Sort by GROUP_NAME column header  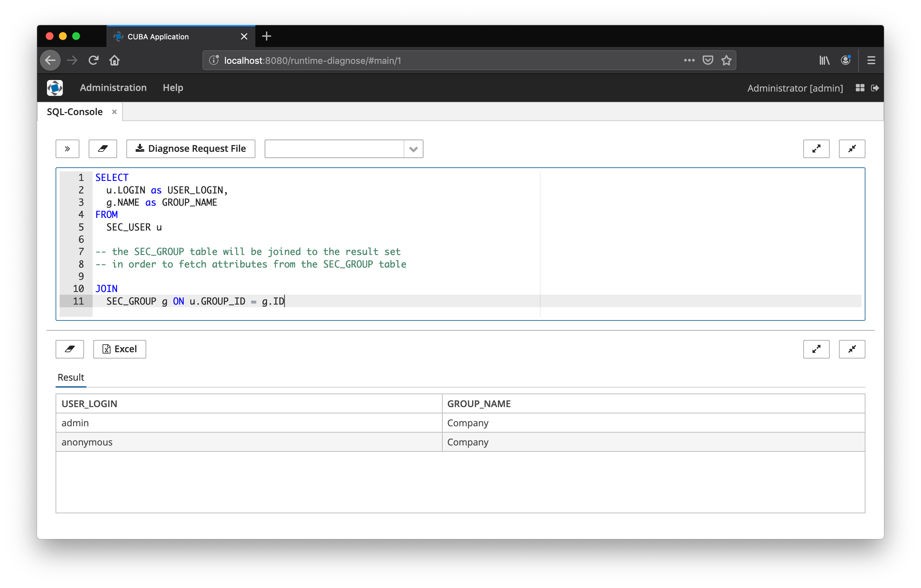(x=653, y=404)
